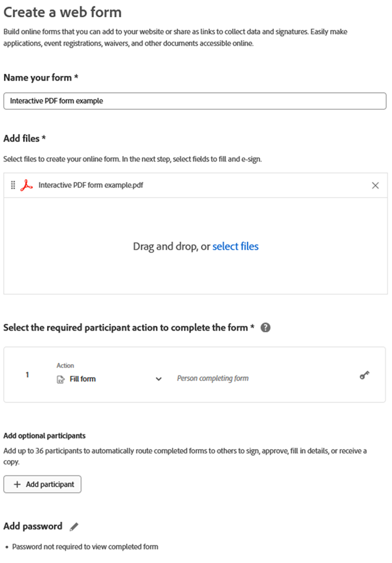Screen dimensions: 392x563
Task: Open authentication settings via key icon
Action: pyautogui.click(x=364, y=376)
